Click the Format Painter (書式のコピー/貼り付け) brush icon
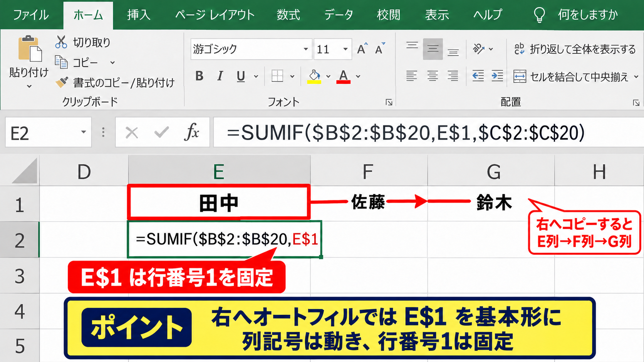 click(62, 82)
